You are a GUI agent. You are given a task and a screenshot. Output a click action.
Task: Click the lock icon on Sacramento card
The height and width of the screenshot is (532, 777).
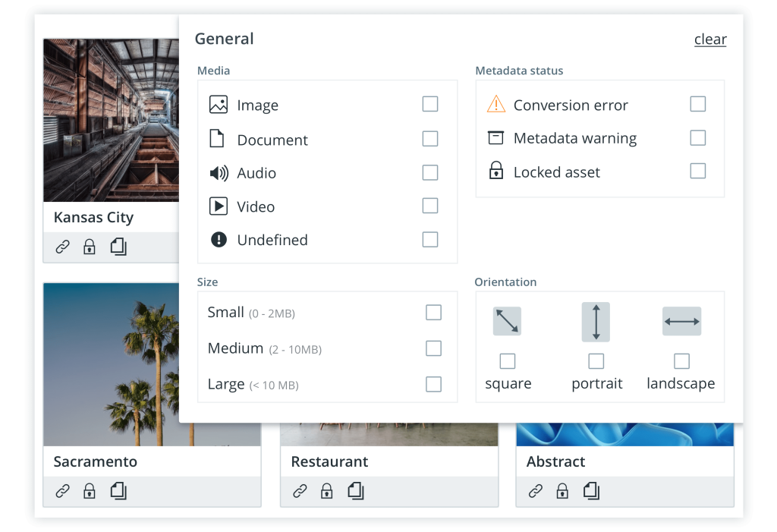point(90,491)
